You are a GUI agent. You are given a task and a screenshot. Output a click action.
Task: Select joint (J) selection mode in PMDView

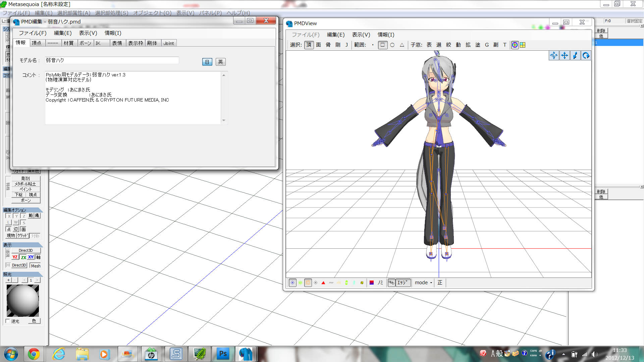(346, 45)
